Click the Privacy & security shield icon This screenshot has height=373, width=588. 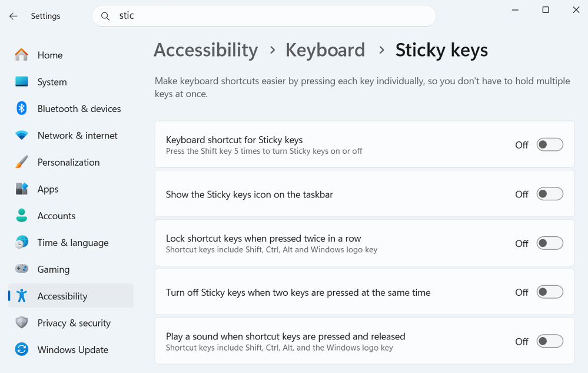click(x=22, y=323)
